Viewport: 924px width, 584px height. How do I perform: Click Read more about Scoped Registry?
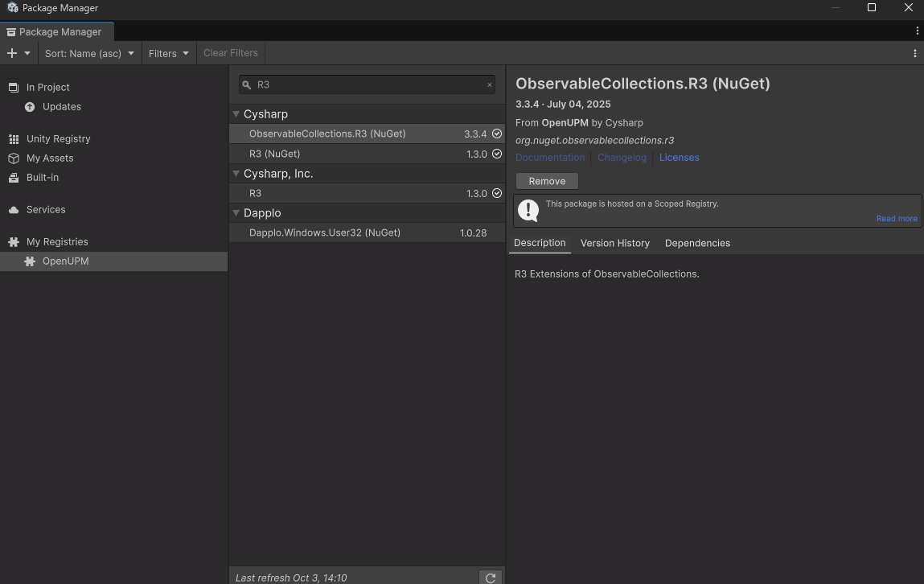(897, 219)
